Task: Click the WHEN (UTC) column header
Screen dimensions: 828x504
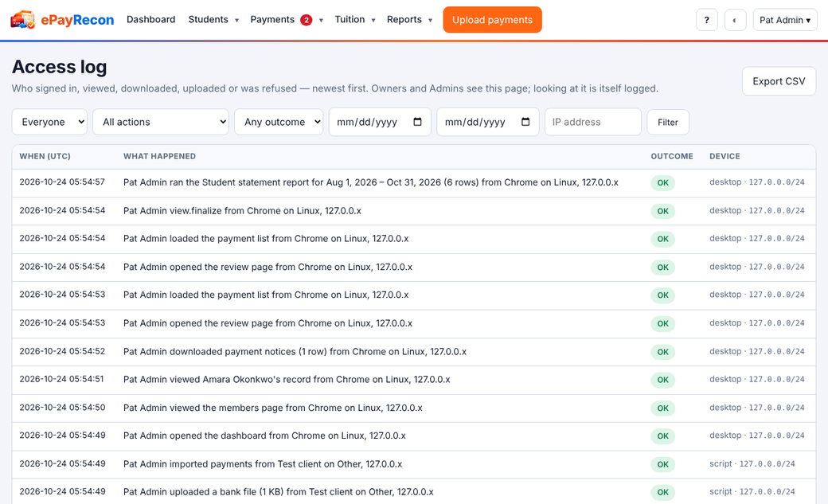Action: tap(45, 156)
